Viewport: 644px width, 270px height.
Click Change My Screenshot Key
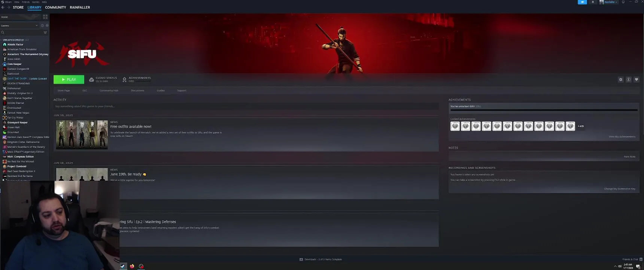point(620,189)
